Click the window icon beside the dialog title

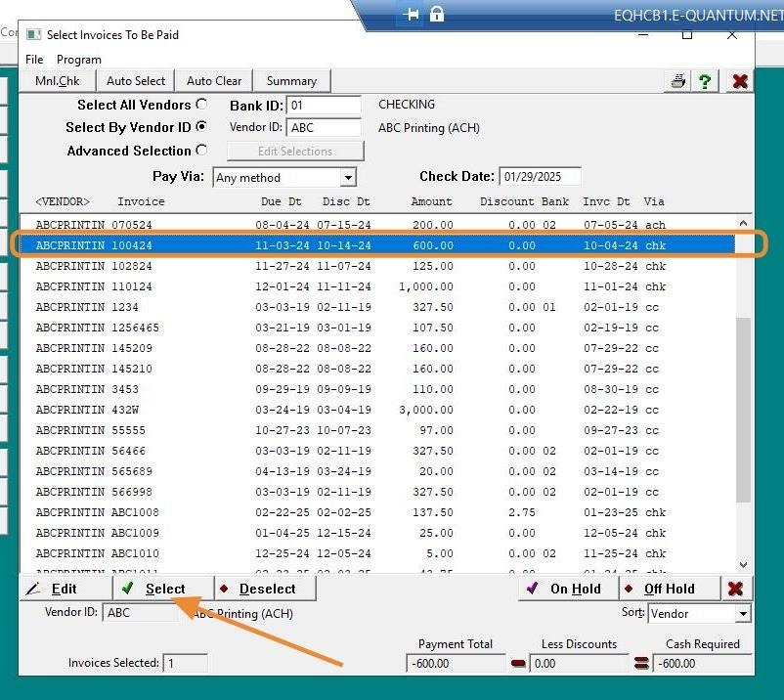[x=33, y=34]
